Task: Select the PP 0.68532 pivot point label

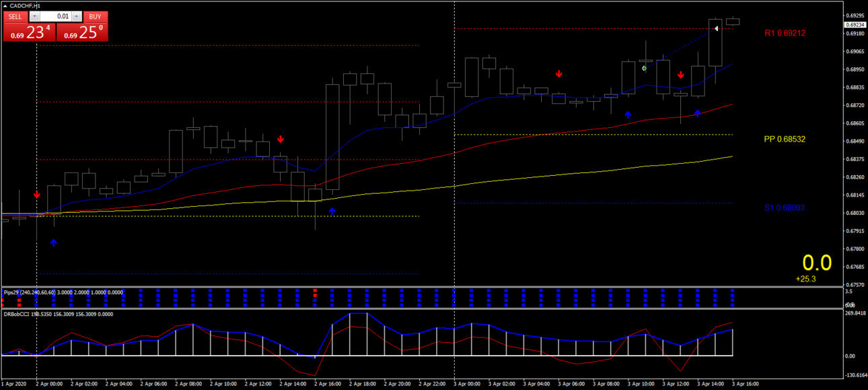Action: (x=785, y=139)
